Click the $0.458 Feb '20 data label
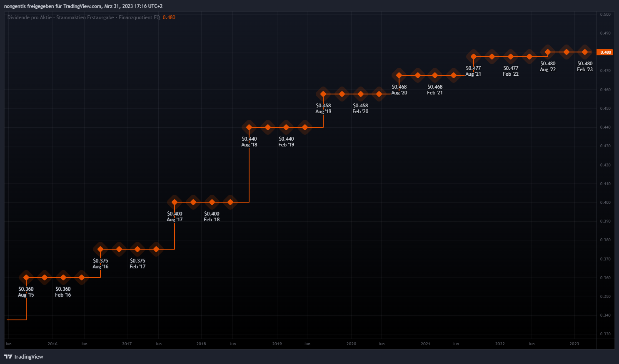The image size is (619, 364). [x=360, y=109]
